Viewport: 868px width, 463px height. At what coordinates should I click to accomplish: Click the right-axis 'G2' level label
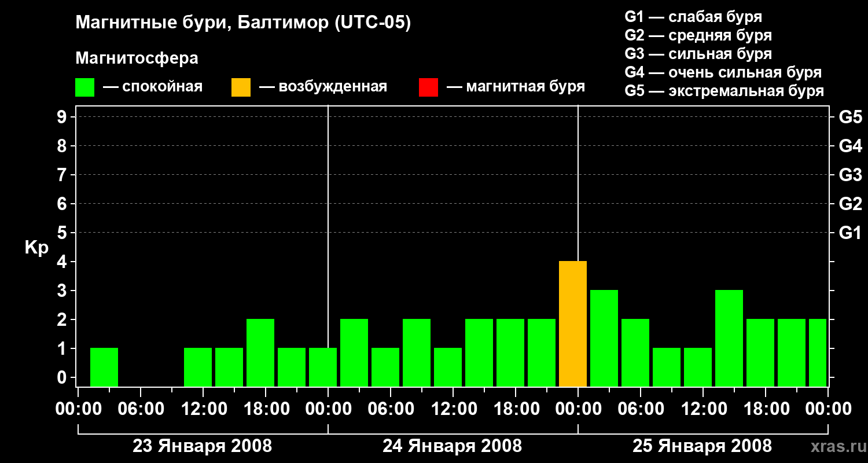[851, 204]
